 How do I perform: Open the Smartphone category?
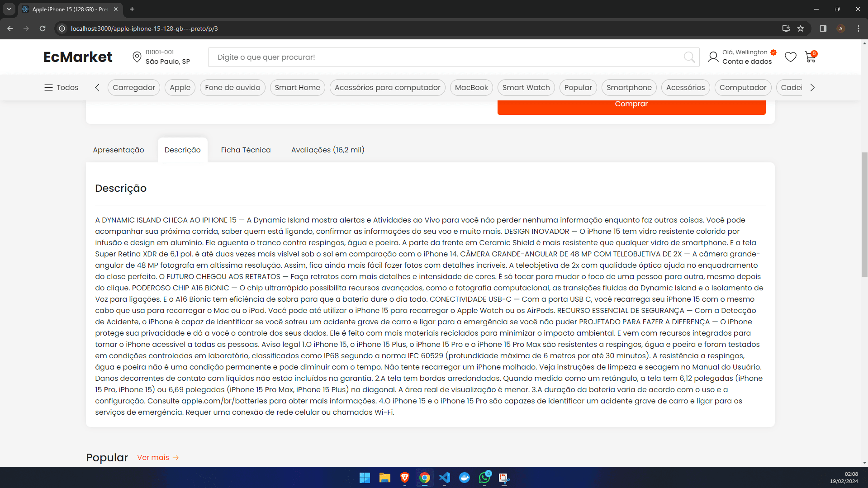pyautogui.click(x=629, y=87)
